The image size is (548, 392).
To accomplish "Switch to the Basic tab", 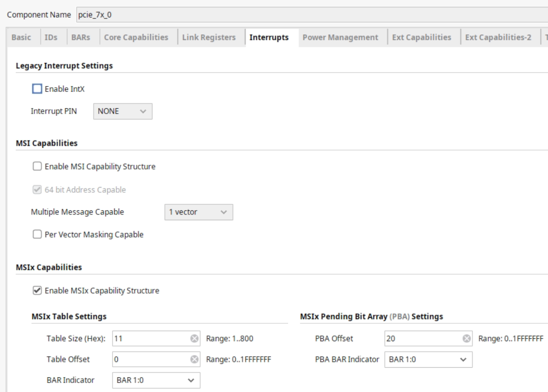I will (21, 38).
